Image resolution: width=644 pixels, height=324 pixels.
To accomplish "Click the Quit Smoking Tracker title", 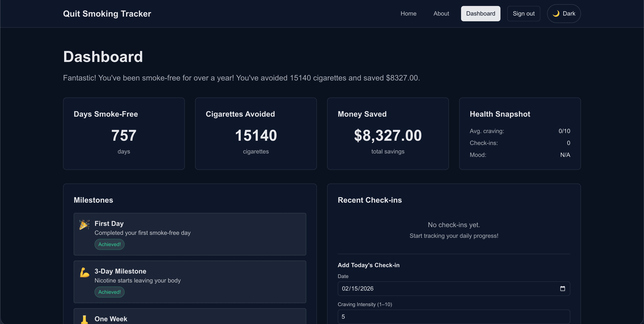I will point(107,13).
